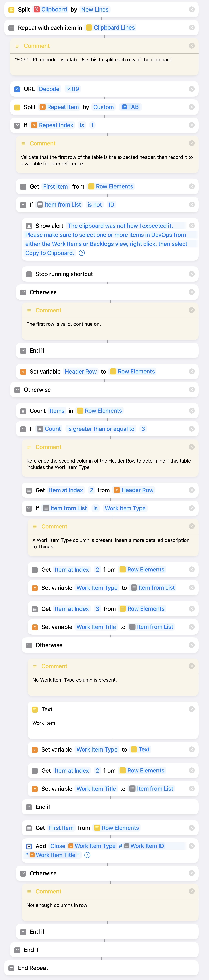Click the URL action link icon
209x980 pixels.
point(17,89)
